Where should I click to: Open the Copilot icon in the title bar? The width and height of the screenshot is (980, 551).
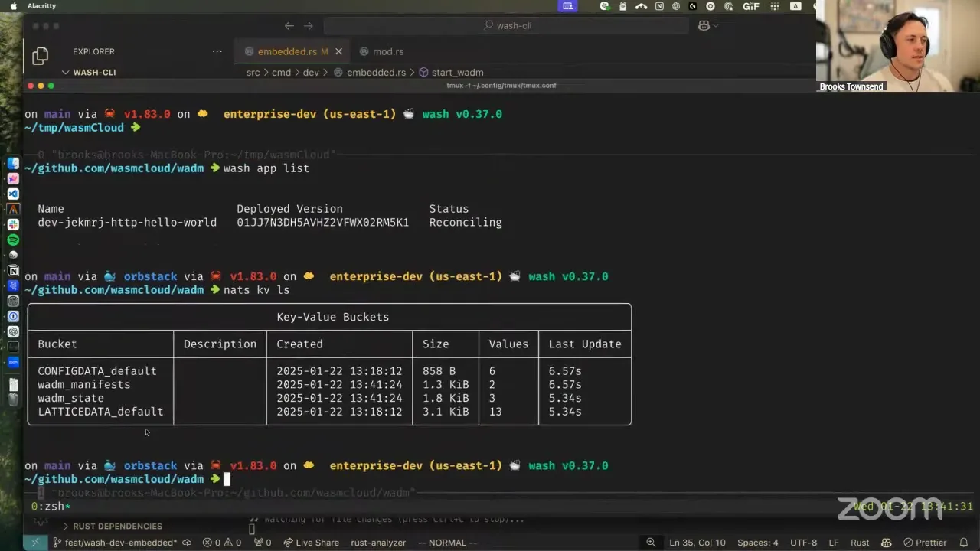pyautogui.click(x=704, y=25)
